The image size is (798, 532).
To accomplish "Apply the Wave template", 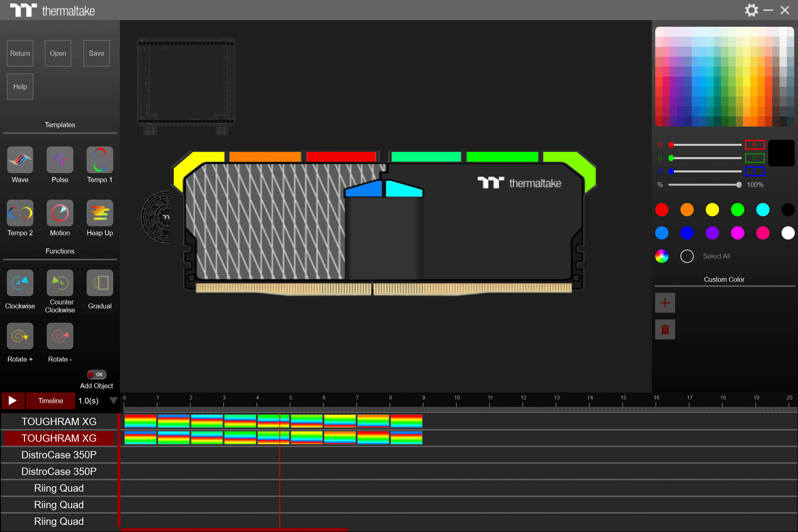I will tap(20, 160).
